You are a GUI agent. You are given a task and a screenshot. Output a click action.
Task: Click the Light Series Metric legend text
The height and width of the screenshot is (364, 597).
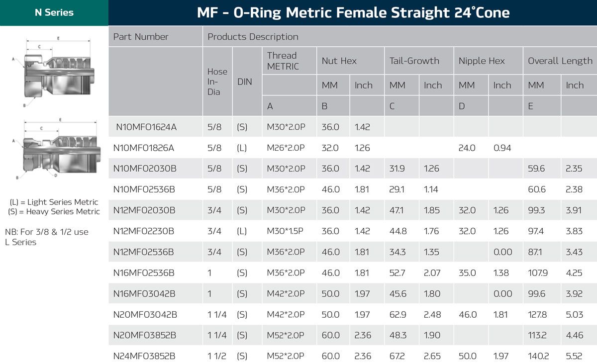(x=54, y=202)
